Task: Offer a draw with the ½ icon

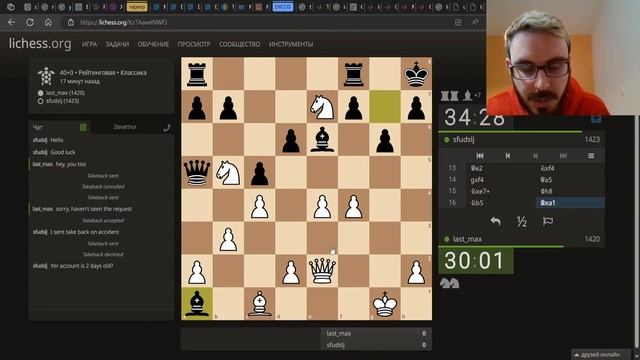Action: click(x=521, y=221)
